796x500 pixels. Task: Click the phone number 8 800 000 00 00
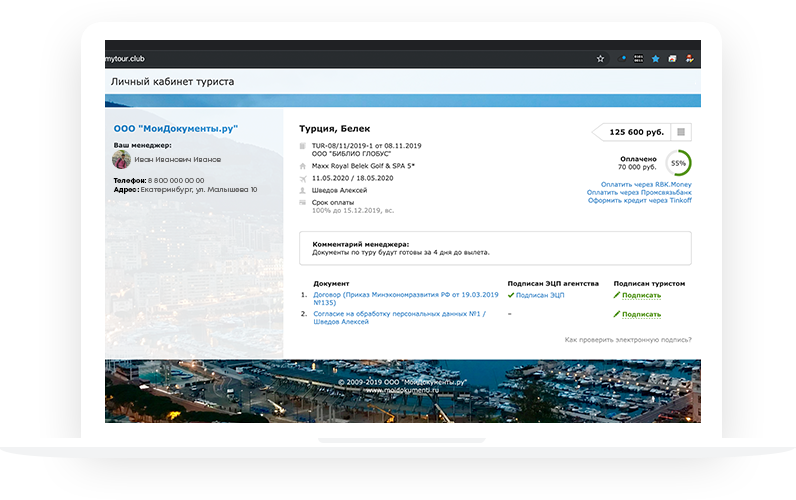coord(176,180)
